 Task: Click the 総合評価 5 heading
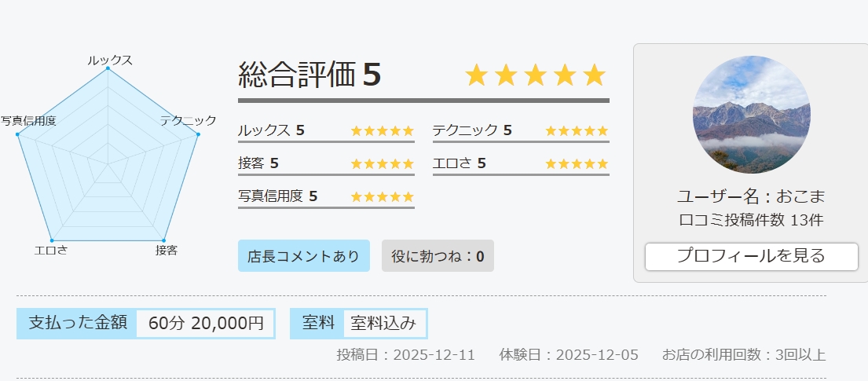tap(309, 75)
